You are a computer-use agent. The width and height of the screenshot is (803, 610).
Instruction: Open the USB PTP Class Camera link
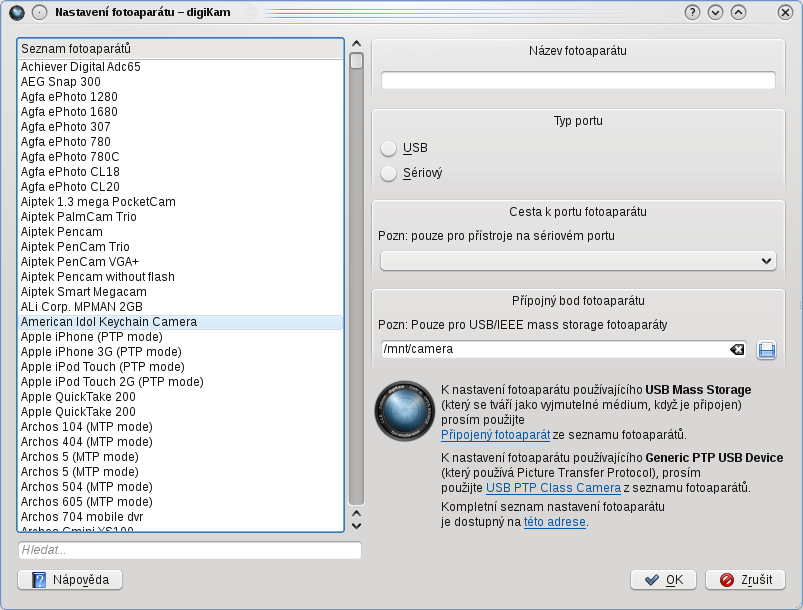click(x=553, y=488)
